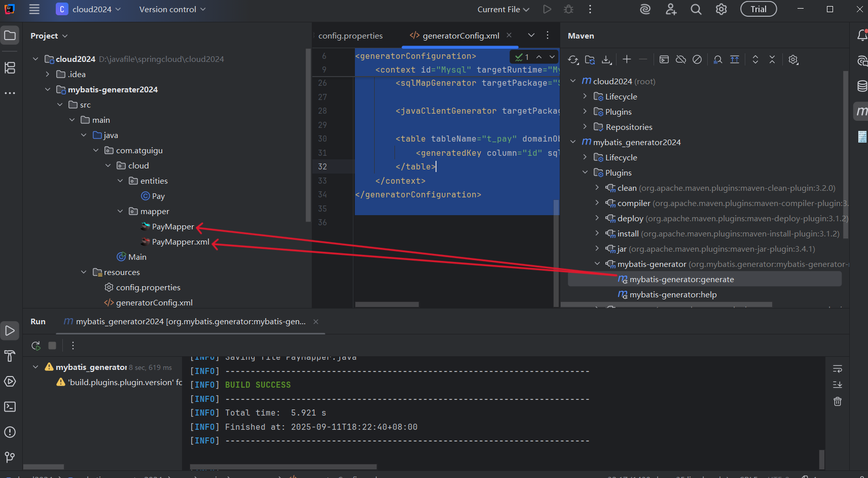Open the main hamburger menu
The height and width of the screenshot is (478, 868).
click(x=34, y=9)
